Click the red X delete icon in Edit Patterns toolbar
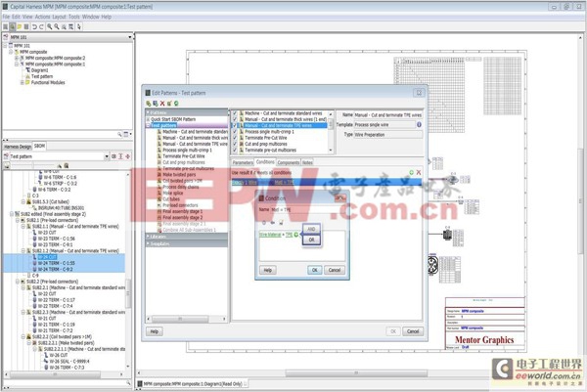Screen dimensions: 587x392 162,104
